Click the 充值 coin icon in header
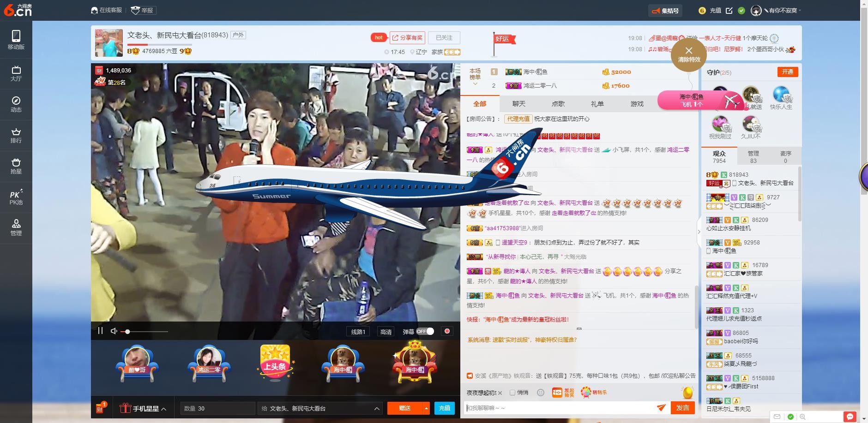868x423 pixels. [x=702, y=11]
